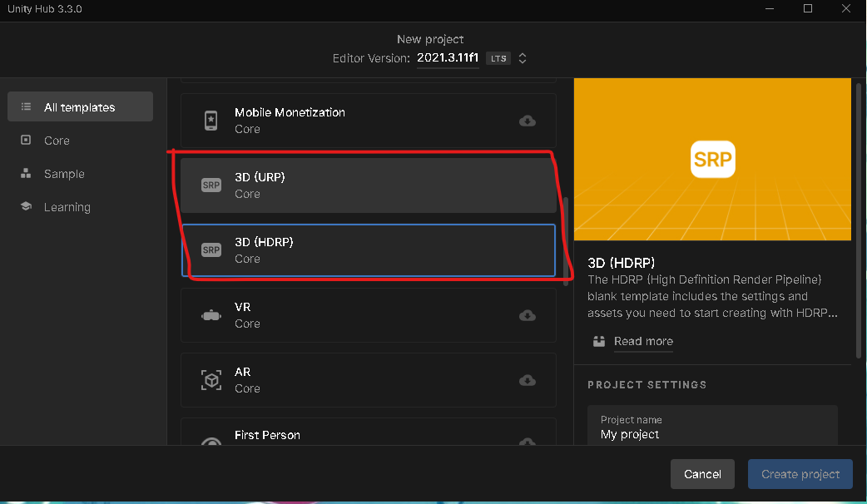The width and height of the screenshot is (867, 504).
Task: Download the Mobile Monetization template
Action: [x=527, y=121]
